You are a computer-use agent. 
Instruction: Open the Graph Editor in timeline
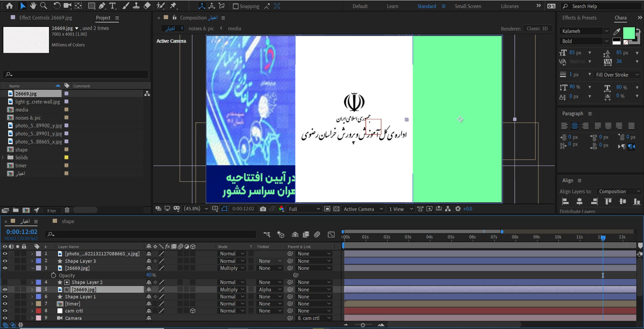[x=331, y=234]
